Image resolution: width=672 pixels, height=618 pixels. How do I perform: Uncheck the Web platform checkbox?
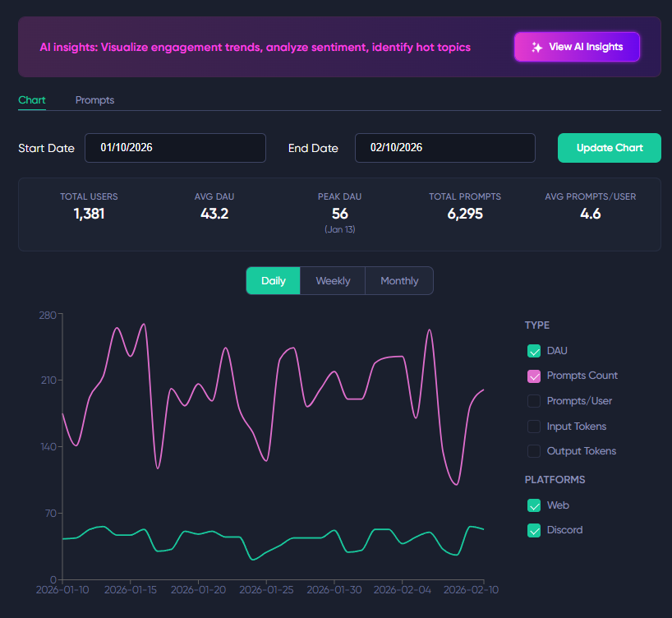pos(534,505)
